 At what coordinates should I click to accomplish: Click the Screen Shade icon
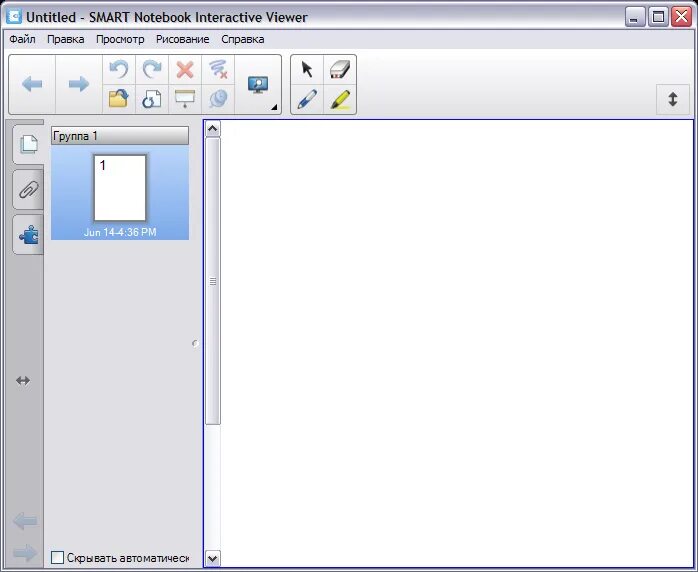(185, 99)
